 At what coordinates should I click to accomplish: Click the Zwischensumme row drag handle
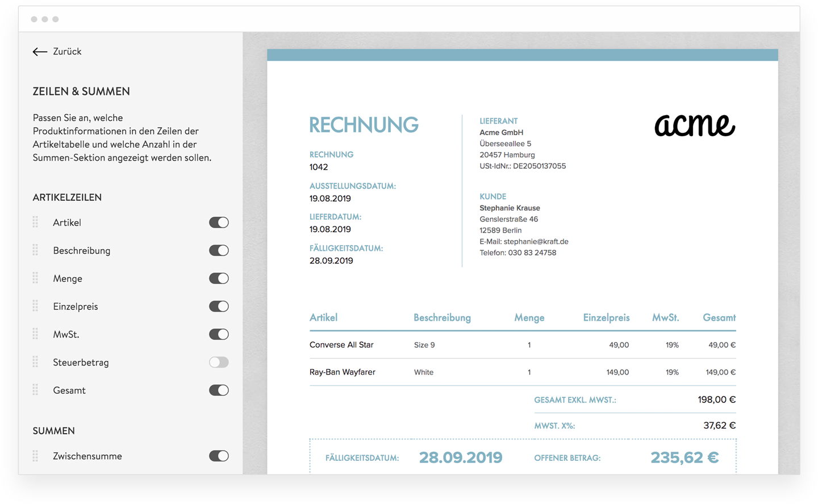(35, 456)
